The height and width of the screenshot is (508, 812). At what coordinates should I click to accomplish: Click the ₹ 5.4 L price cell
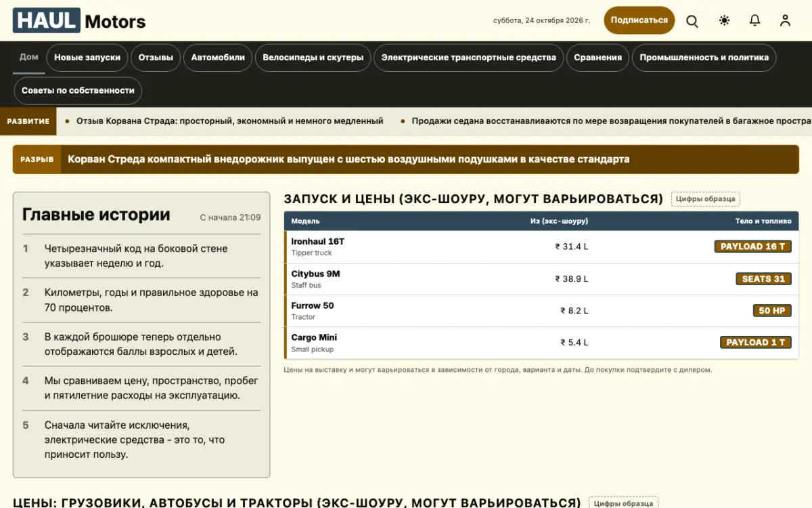tap(574, 343)
